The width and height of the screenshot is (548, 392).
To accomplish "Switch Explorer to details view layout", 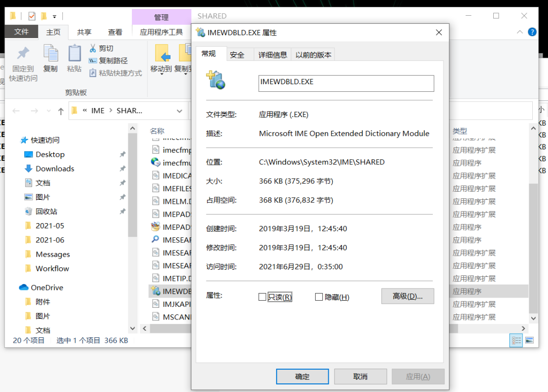I will [516, 340].
